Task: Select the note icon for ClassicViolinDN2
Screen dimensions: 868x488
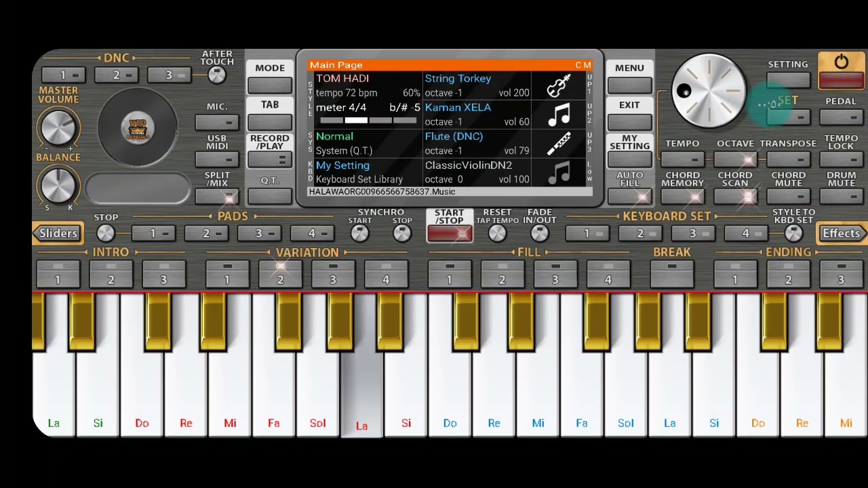Action: (559, 173)
